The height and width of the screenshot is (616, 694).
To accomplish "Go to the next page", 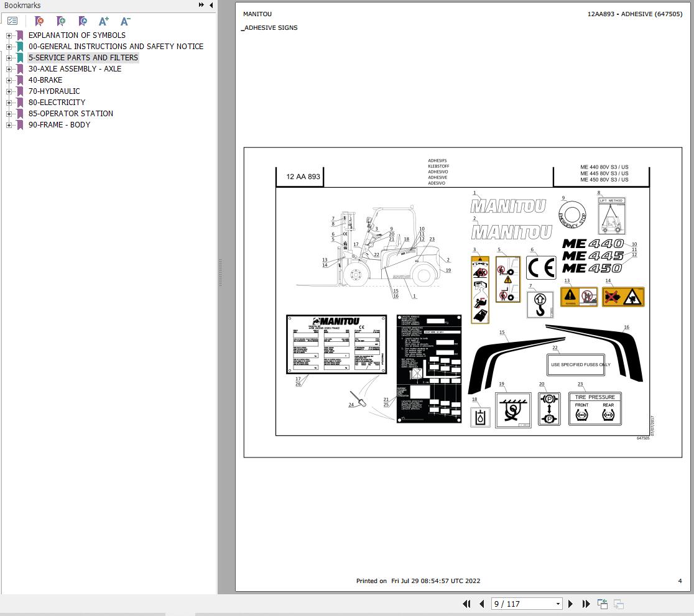I will click(x=570, y=604).
